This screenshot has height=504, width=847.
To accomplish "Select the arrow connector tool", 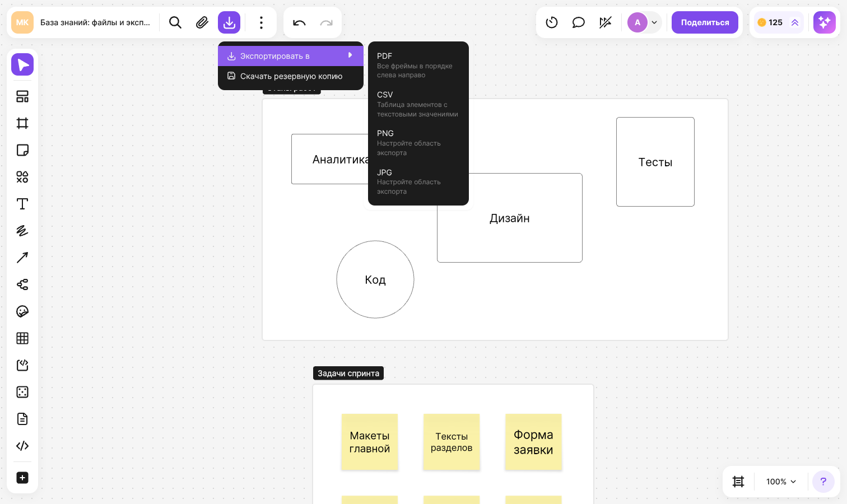I will 22,258.
